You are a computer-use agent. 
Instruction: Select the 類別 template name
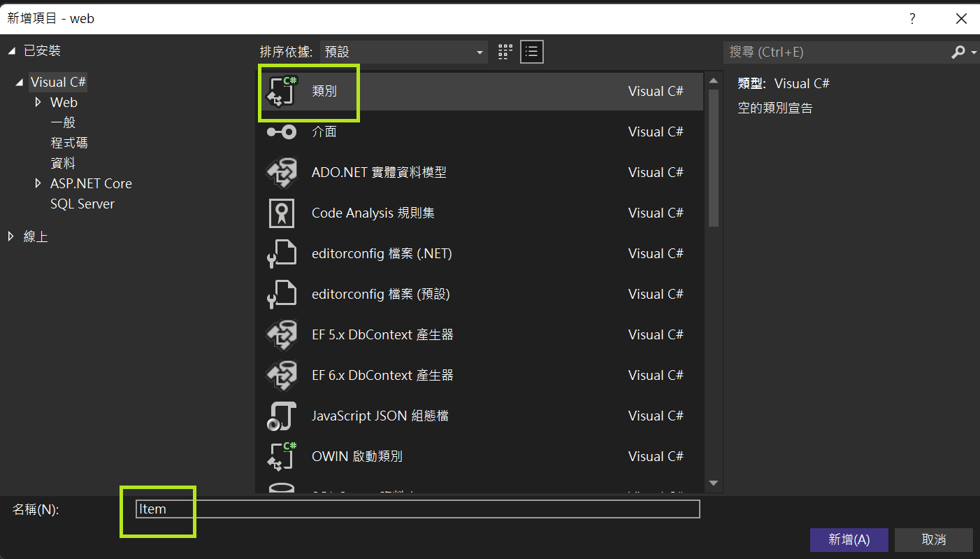(x=324, y=91)
